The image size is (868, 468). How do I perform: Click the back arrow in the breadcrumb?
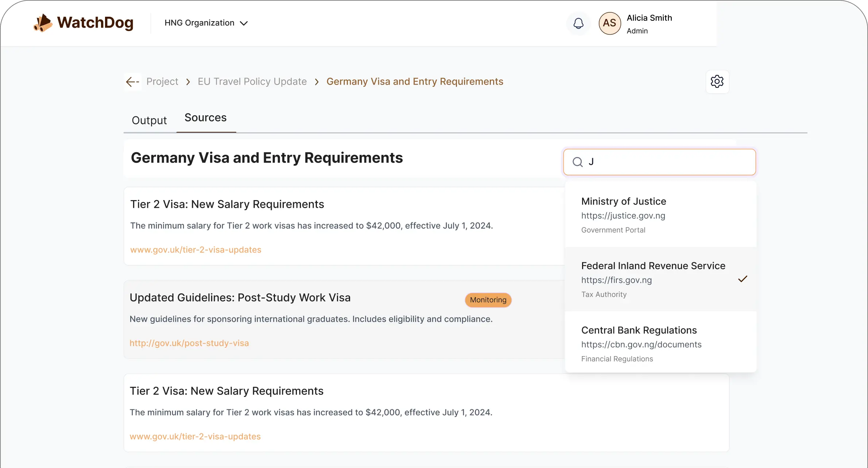132,82
